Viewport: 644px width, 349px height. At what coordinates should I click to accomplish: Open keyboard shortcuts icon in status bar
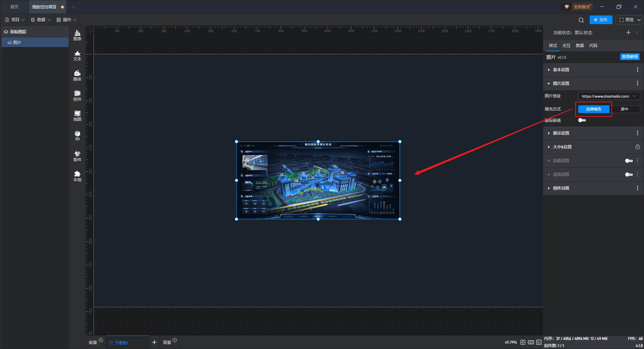coord(531,342)
